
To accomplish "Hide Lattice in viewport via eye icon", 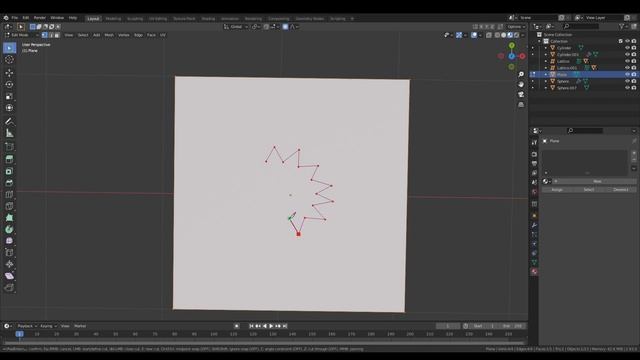I will (627, 61).
